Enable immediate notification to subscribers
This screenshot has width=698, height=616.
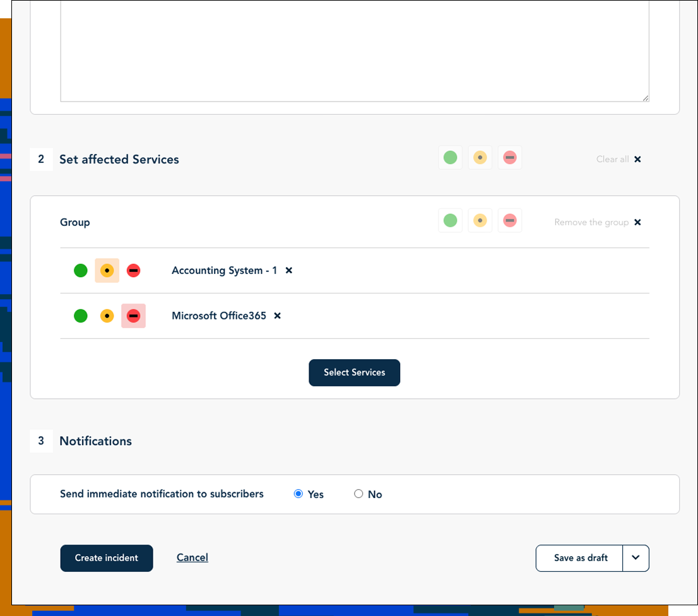coord(298,494)
